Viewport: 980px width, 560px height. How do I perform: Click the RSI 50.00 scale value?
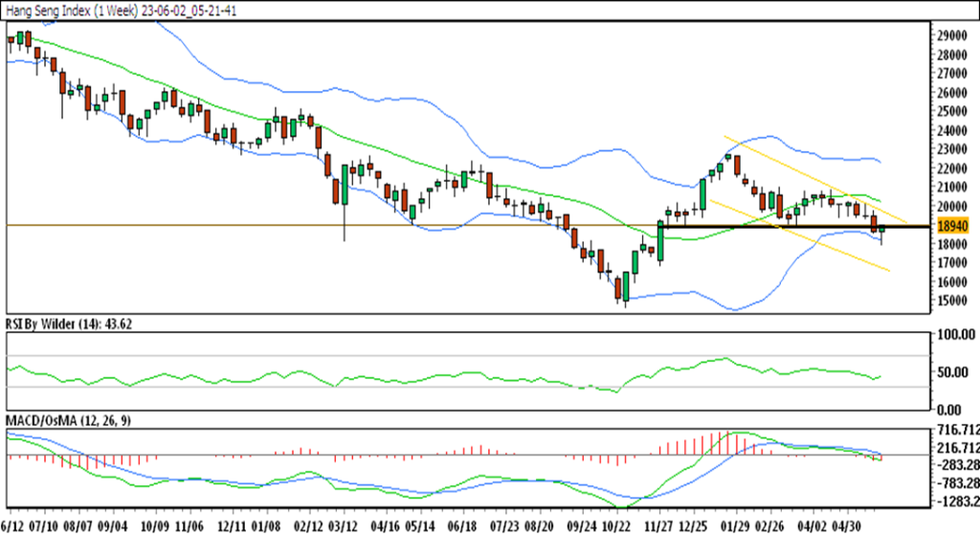point(953,372)
